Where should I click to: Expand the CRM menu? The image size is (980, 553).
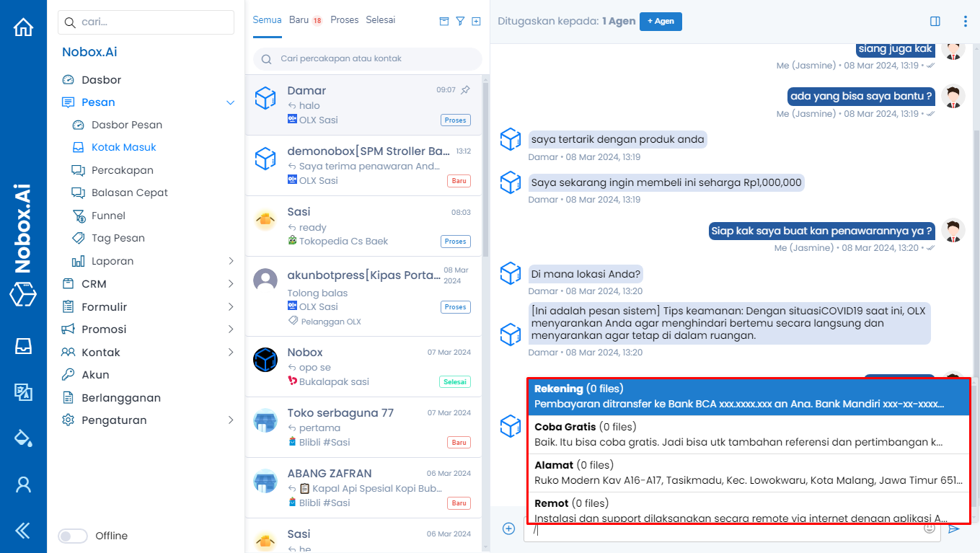coord(231,284)
